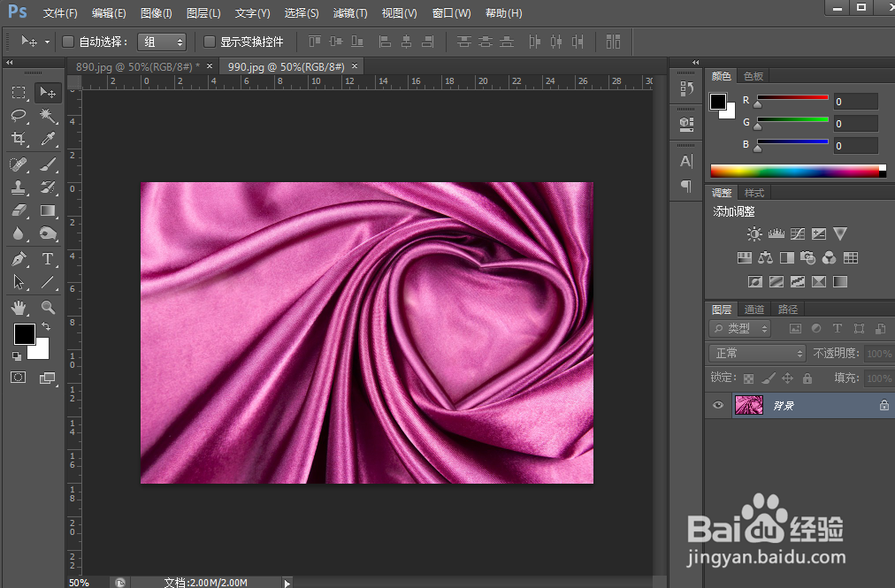Screen dimensions: 895x588
Task: Select the Move tool in toolbox
Action: click(x=48, y=93)
